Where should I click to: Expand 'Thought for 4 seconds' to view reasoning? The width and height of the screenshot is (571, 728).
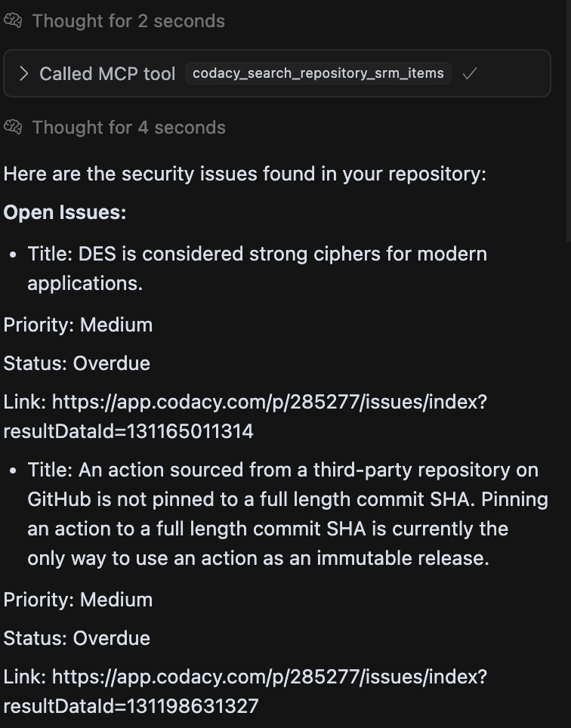(128, 127)
